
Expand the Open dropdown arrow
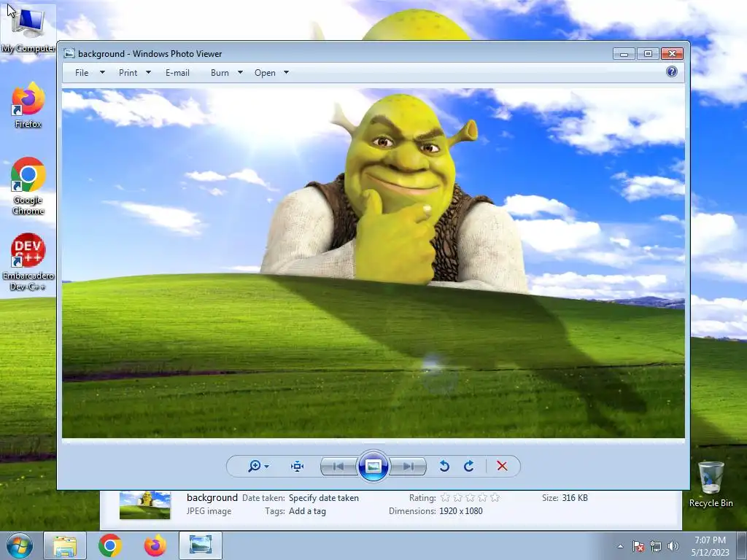click(x=286, y=73)
